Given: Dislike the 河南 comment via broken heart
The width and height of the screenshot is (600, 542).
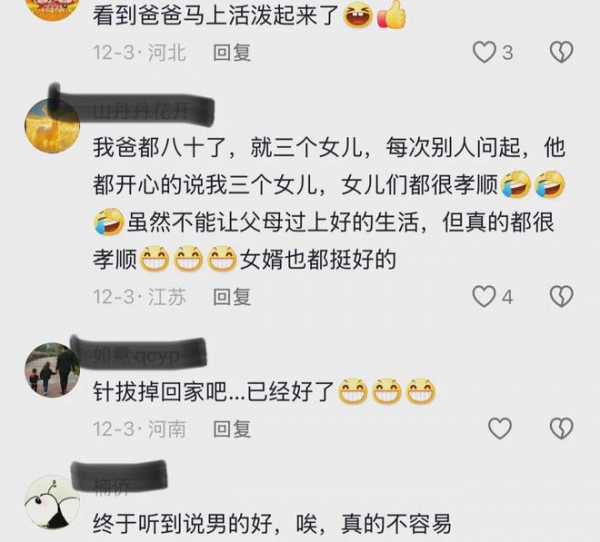Looking at the screenshot, I should point(561,428).
